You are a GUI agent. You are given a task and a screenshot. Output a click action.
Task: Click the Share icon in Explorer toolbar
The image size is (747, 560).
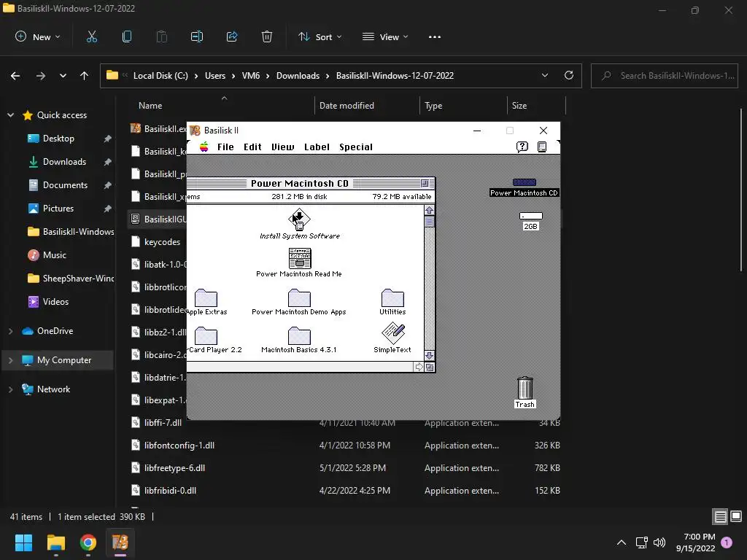click(x=232, y=36)
